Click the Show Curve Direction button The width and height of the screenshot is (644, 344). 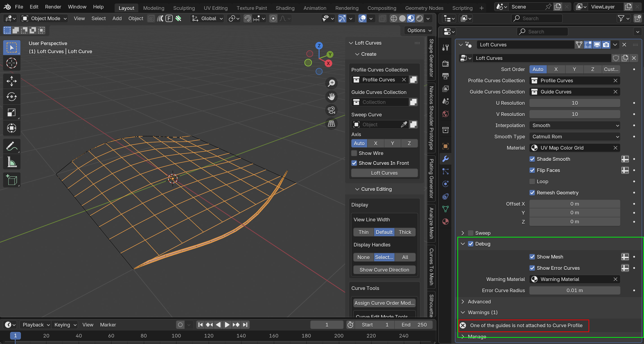click(384, 270)
